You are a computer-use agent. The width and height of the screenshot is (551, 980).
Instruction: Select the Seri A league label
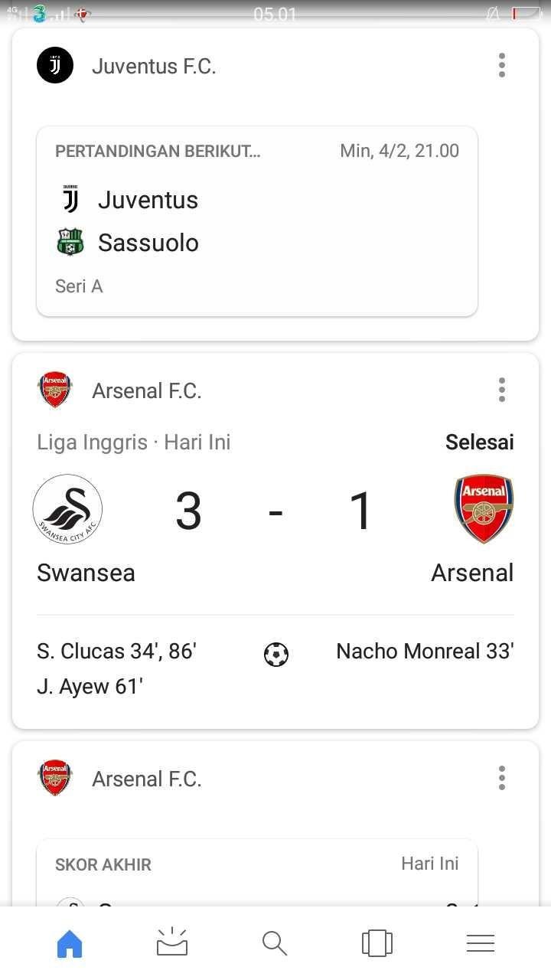tap(79, 286)
